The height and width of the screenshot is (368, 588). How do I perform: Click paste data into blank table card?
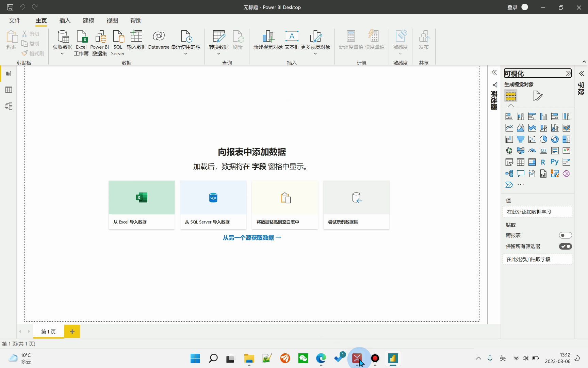285,205
